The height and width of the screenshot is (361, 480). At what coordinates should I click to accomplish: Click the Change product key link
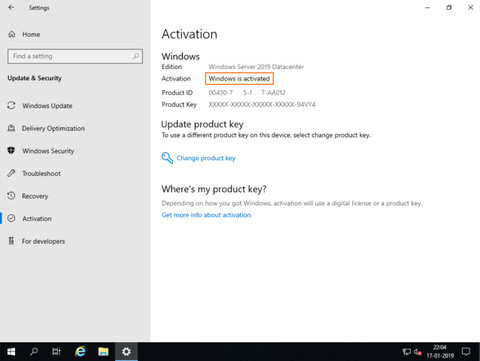tap(206, 158)
